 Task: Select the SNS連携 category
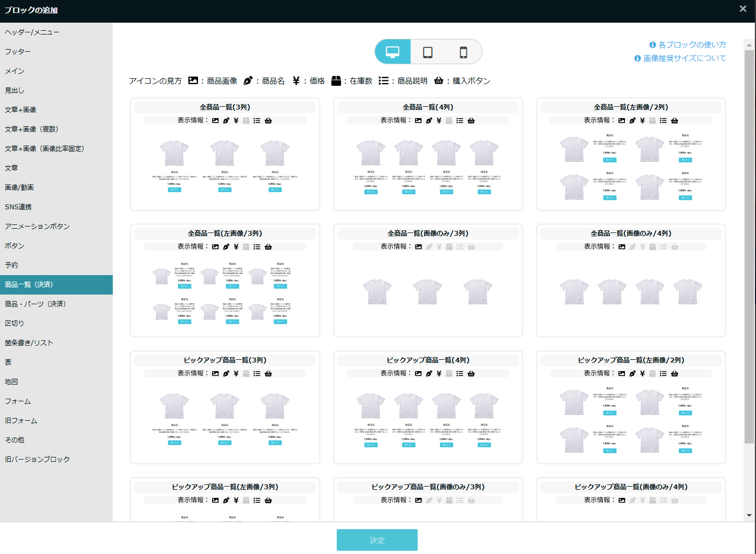click(x=56, y=207)
